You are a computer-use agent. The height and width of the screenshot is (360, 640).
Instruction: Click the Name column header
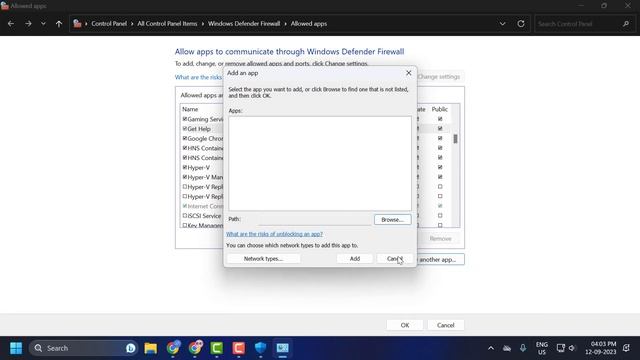click(x=190, y=109)
